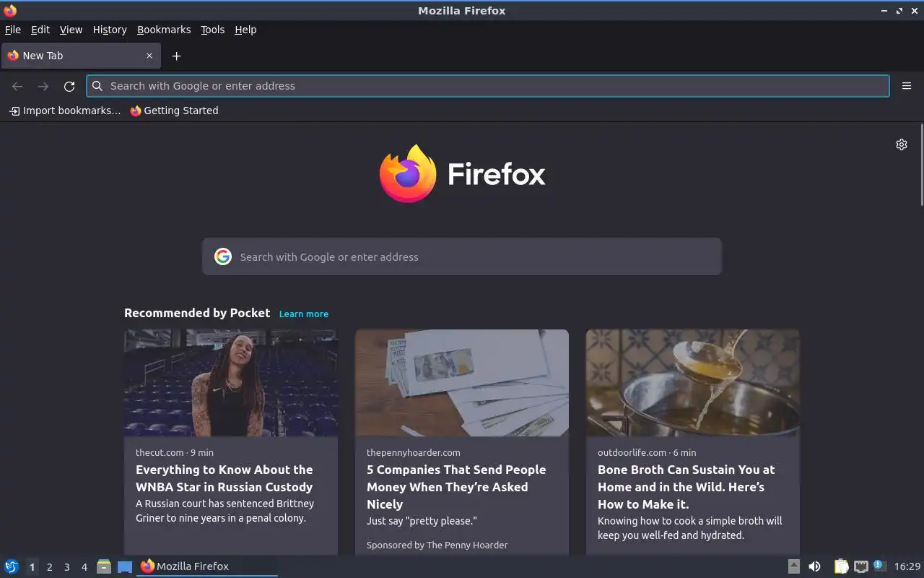The width and height of the screenshot is (924, 578).
Task: Click the magnifier icon in address bar
Action: (97, 86)
